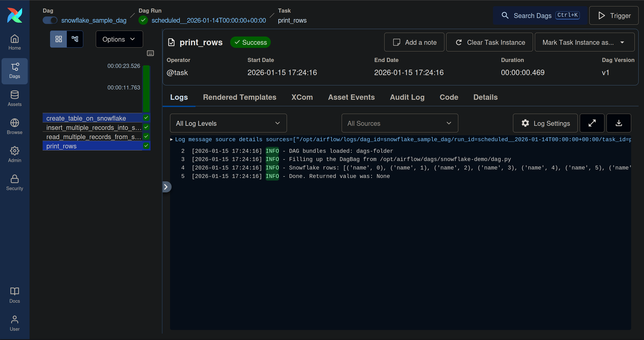The height and width of the screenshot is (340, 644).
Task: Expand logs to fullscreen
Action: [592, 123]
